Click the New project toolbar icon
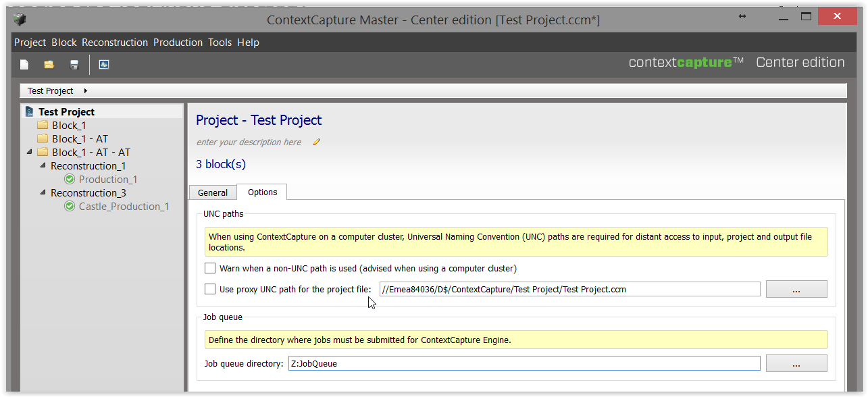 tap(24, 65)
